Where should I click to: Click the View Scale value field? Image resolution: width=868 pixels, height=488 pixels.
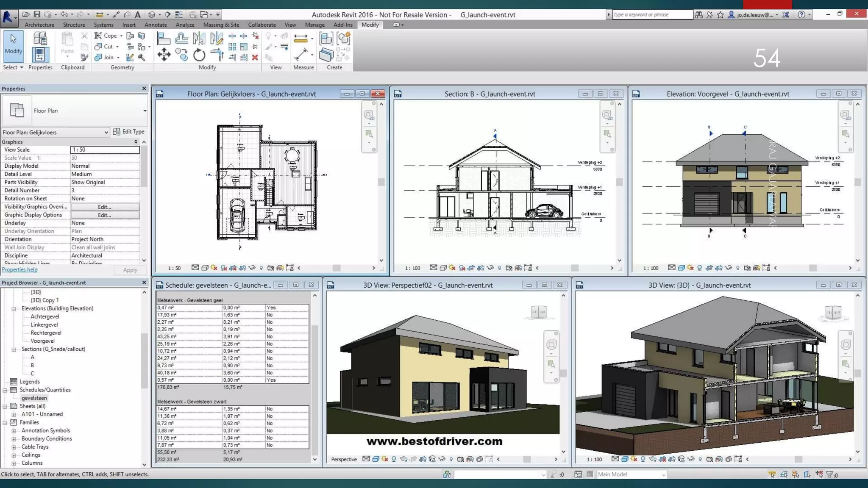pos(105,150)
